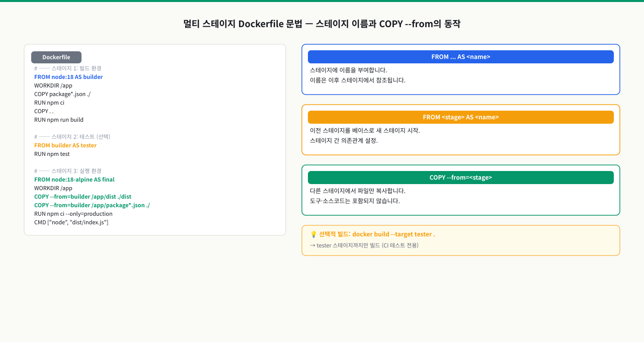Click the text '이름은 이후 스테이지에서 참조됩니다.'
The height and width of the screenshot is (342, 644).
coord(358,80)
